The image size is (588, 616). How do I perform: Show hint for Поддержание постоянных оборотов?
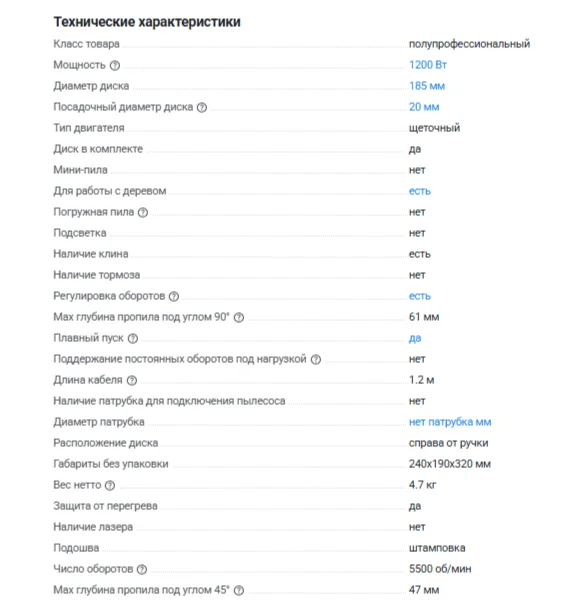click(316, 360)
